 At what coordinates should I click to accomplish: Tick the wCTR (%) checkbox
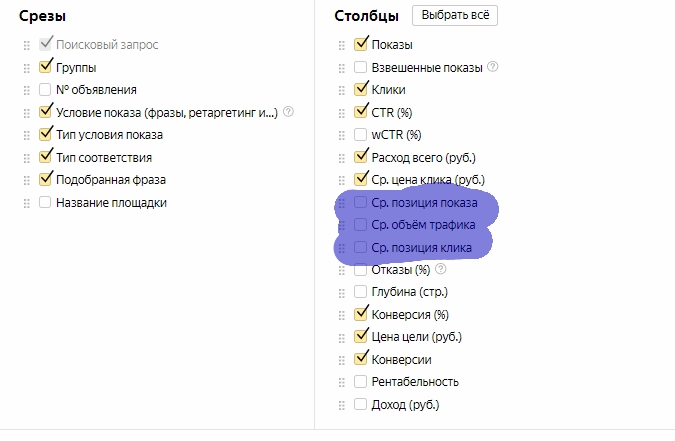[x=360, y=134]
